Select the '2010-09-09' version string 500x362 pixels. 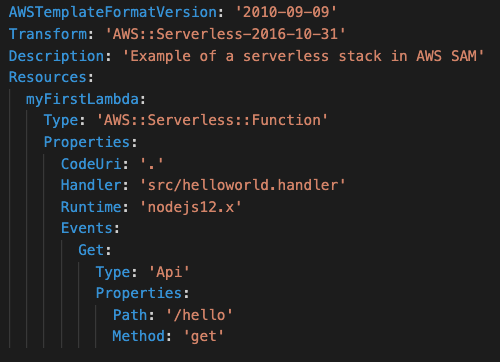coord(286,12)
